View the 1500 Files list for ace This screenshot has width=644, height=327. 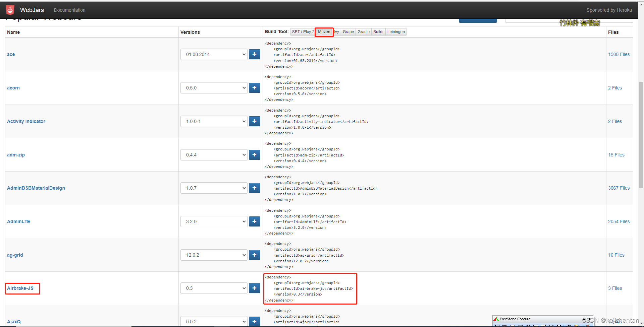[619, 54]
